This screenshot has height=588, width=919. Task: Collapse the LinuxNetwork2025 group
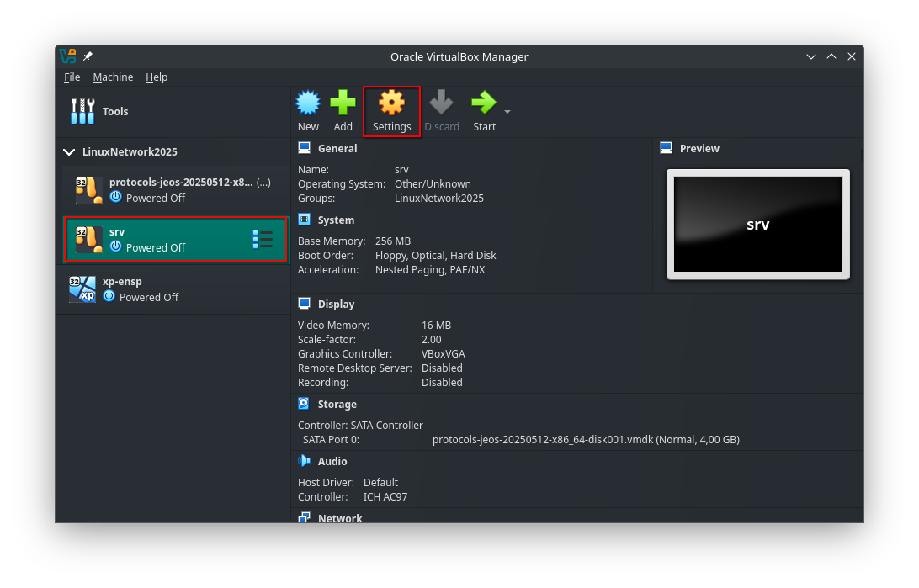70,152
